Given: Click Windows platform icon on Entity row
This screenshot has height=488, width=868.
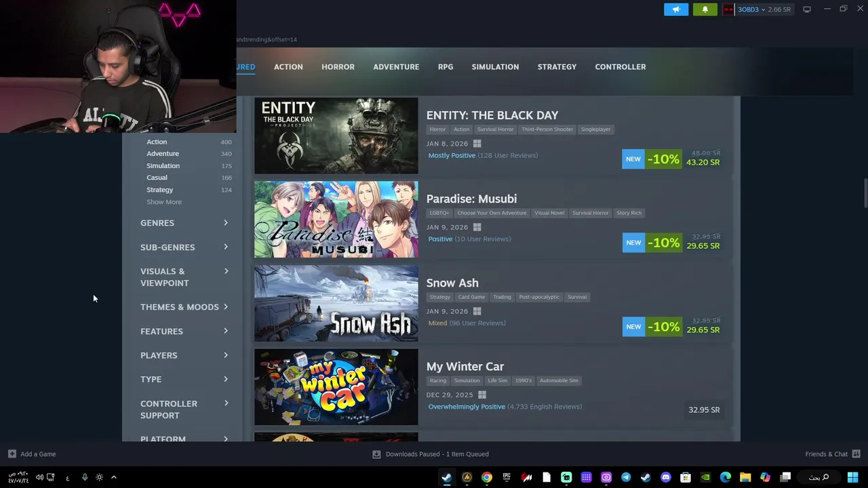Looking at the screenshot, I should pyautogui.click(x=477, y=144).
